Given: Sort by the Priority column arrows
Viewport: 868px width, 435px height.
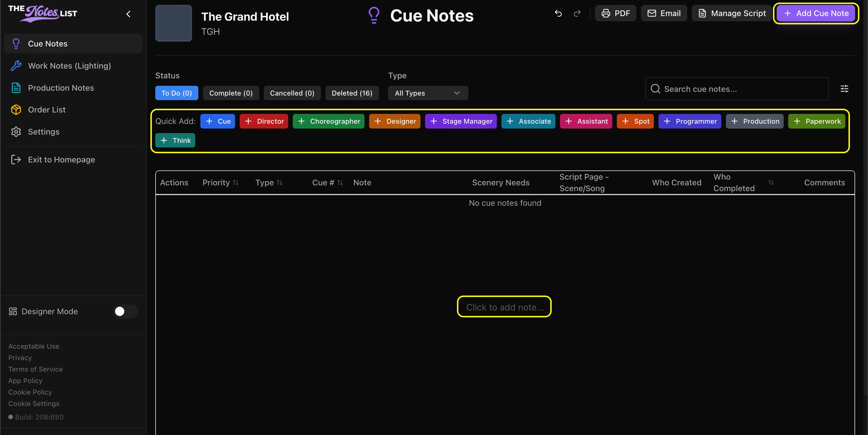Looking at the screenshot, I should pos(236,182).
